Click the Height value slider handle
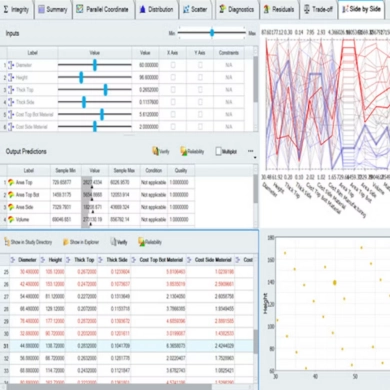The height and width of the screenshot is (390, 390). (x=81, y=77)
